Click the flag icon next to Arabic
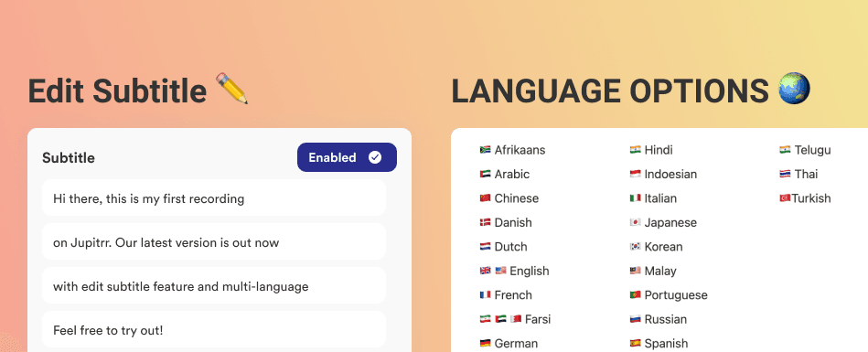This screenshot has height=352, width=868. [x=485, y=175]
